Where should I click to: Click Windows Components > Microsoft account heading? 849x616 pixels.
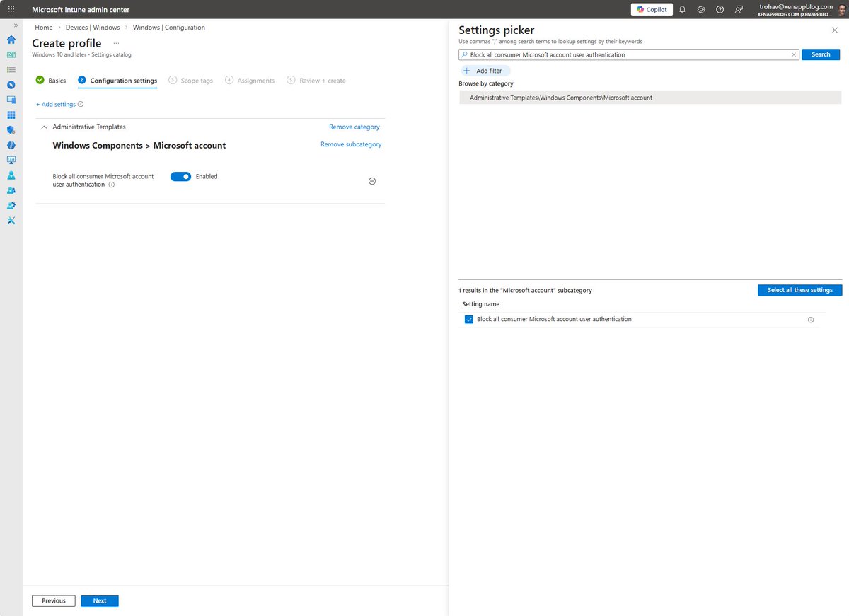(139, 146)
